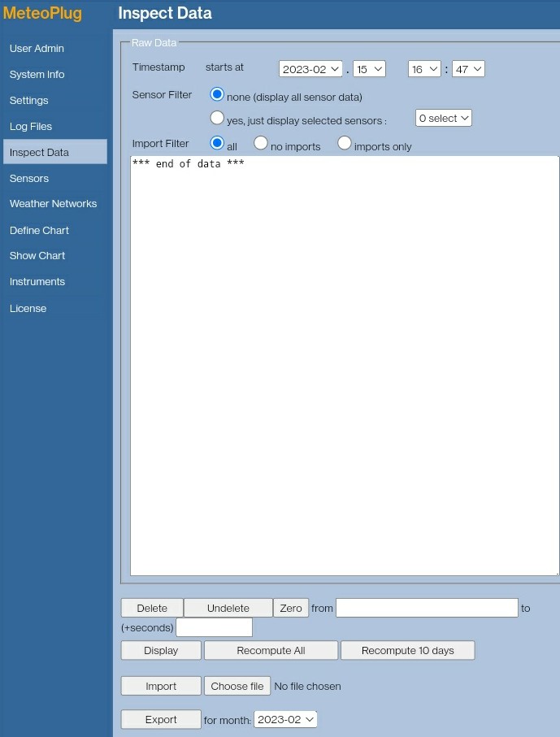Expand the export 'for month' dropdown
The width and height of the screenshot is (560, 737).
285,719
